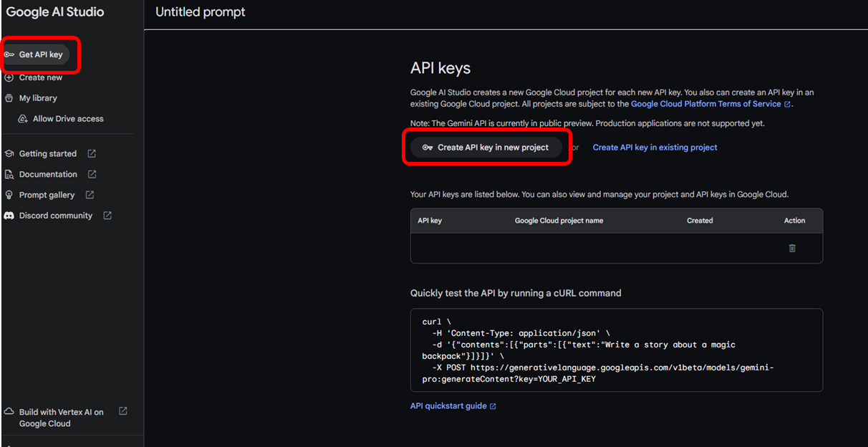This screenshot has height=447, width=868.
Task: Open the API quickstart guide link
Action: click(448, 406)
